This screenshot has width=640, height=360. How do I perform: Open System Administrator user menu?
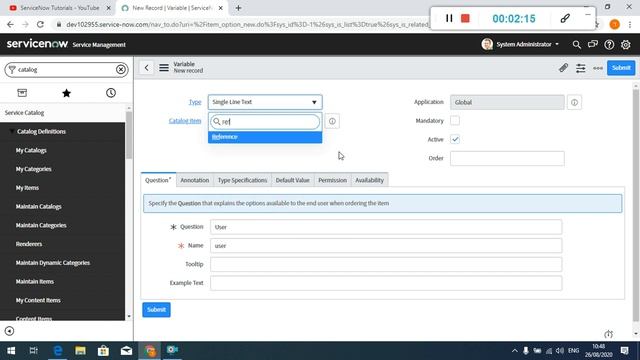(520, 44)
